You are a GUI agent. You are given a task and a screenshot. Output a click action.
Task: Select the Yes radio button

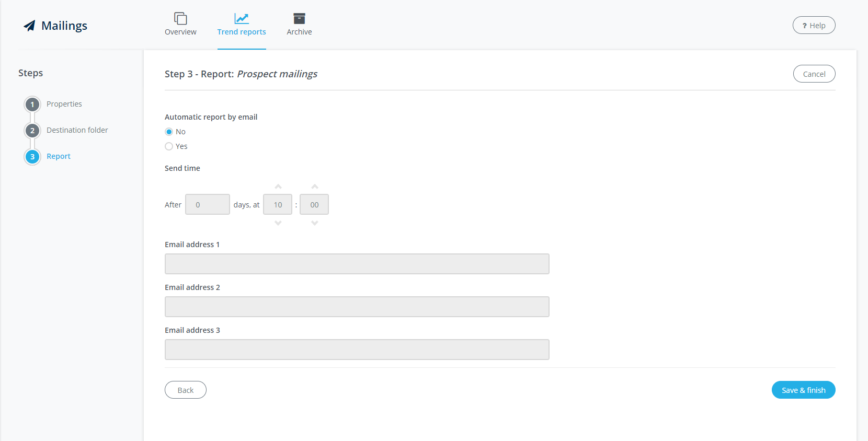coord(169,146)
